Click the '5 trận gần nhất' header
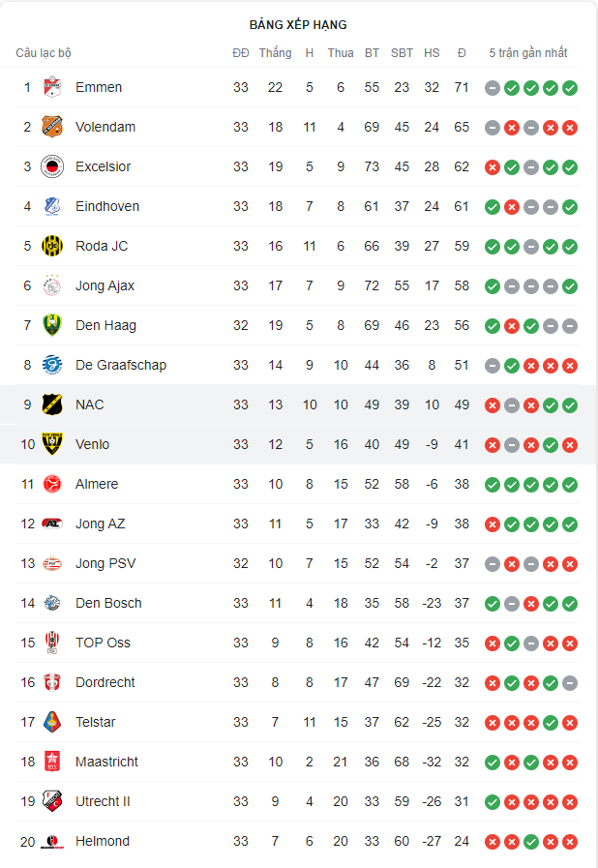The image size is (598, 868). (528, 53)
